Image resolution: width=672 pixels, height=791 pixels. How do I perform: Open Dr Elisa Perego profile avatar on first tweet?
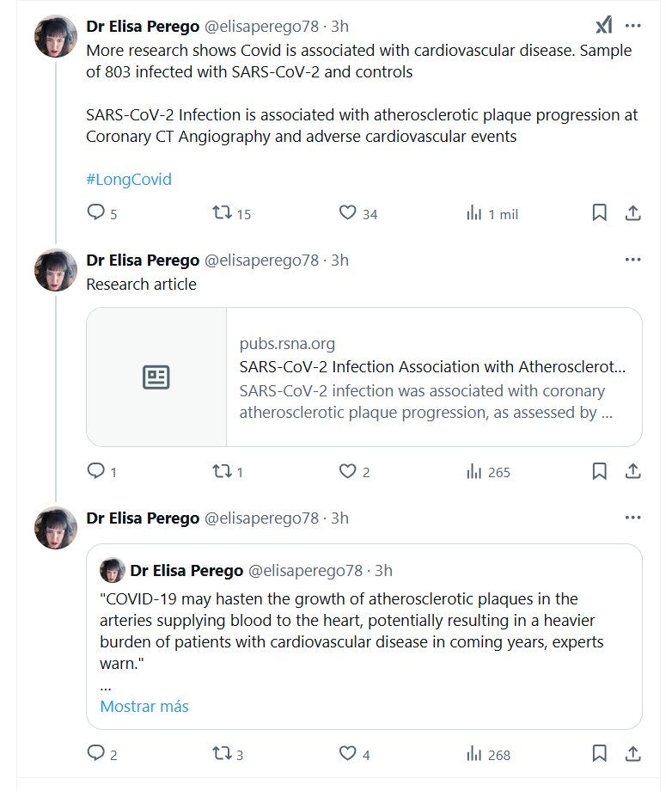pos(56,36)
